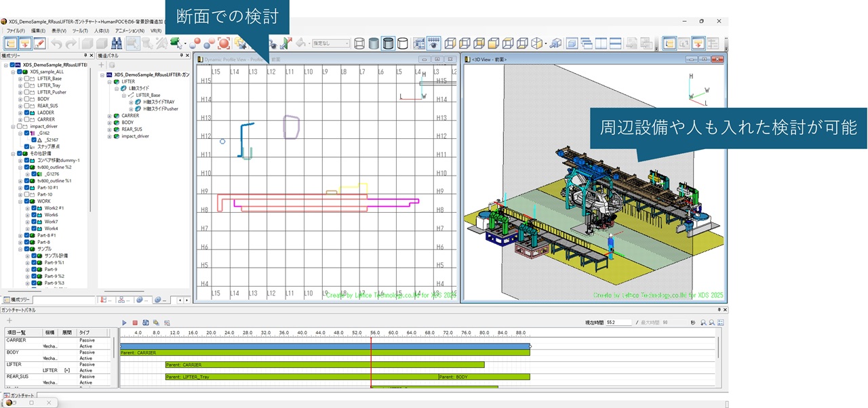Expand CARRIER node in mechanism panel
868x408 pixels.
109,116
